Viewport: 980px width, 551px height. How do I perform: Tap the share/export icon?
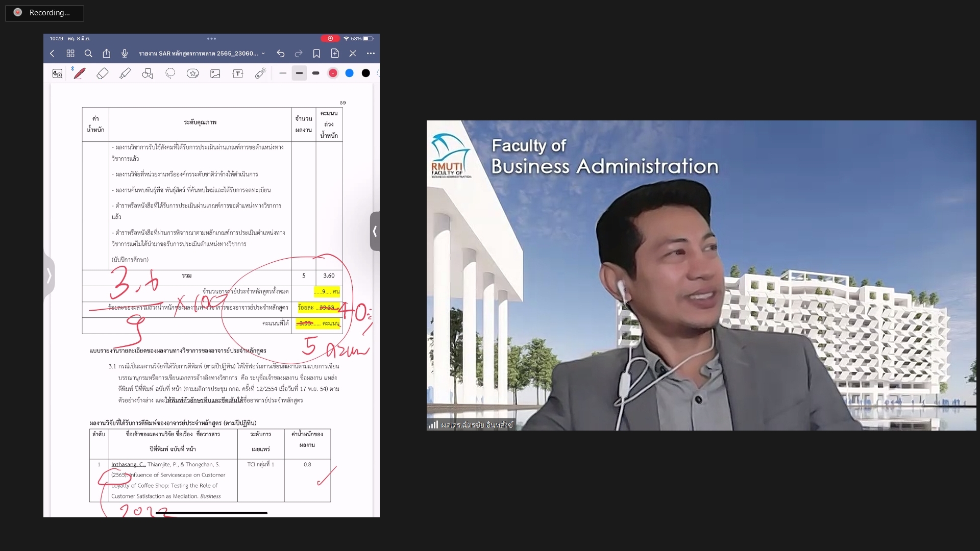pyautogui.click(x=106, y=53)
